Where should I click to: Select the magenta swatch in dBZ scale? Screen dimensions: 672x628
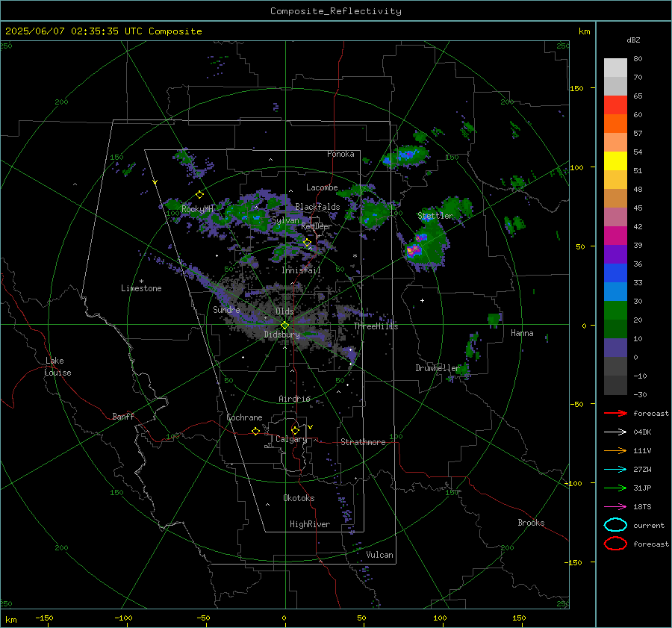(615, 236)
